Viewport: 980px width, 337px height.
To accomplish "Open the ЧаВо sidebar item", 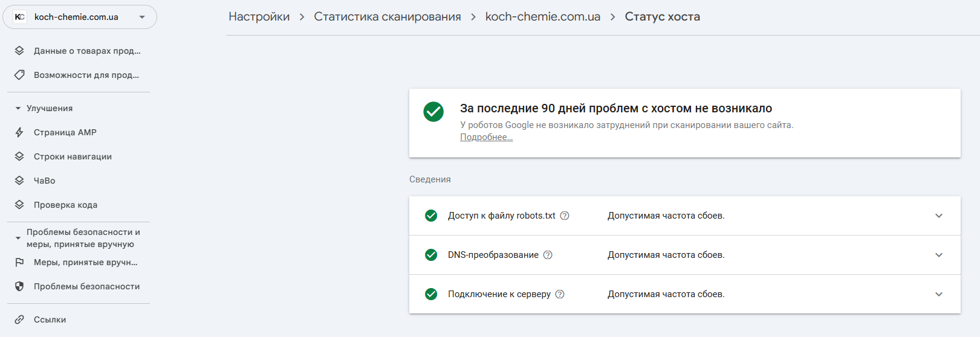I will [x=44, y=181].
